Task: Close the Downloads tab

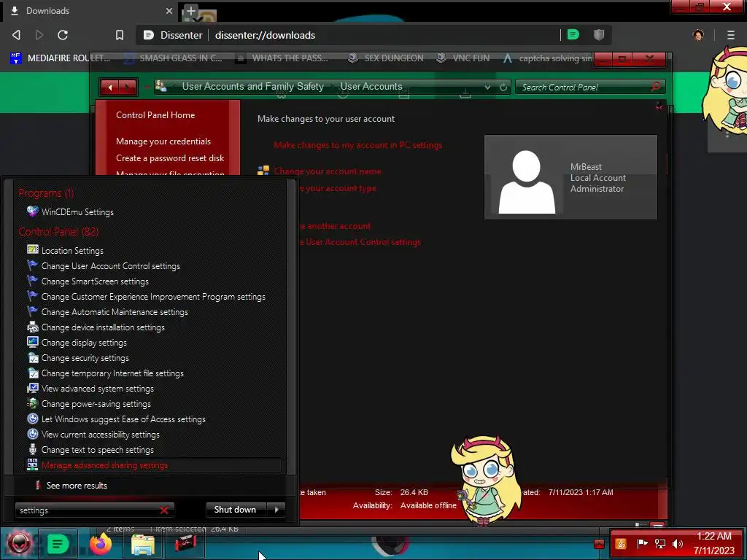Action: click(169, 10)
